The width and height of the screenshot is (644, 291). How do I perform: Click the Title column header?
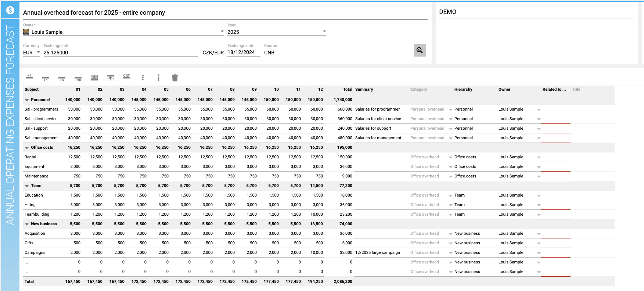576,89
